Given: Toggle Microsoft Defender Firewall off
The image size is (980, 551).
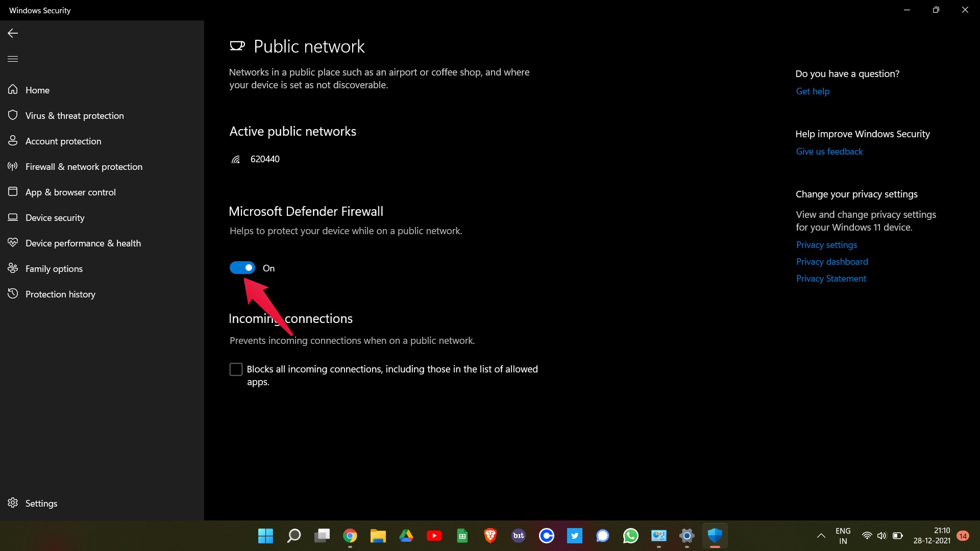Looking at the screenshot, I should (x=242, y=268).
